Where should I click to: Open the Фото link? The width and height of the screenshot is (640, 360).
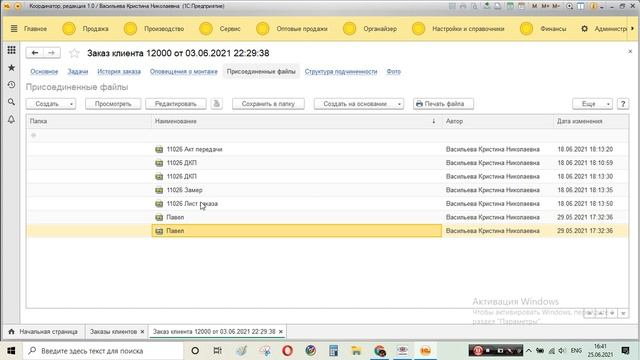coord(393,71)
